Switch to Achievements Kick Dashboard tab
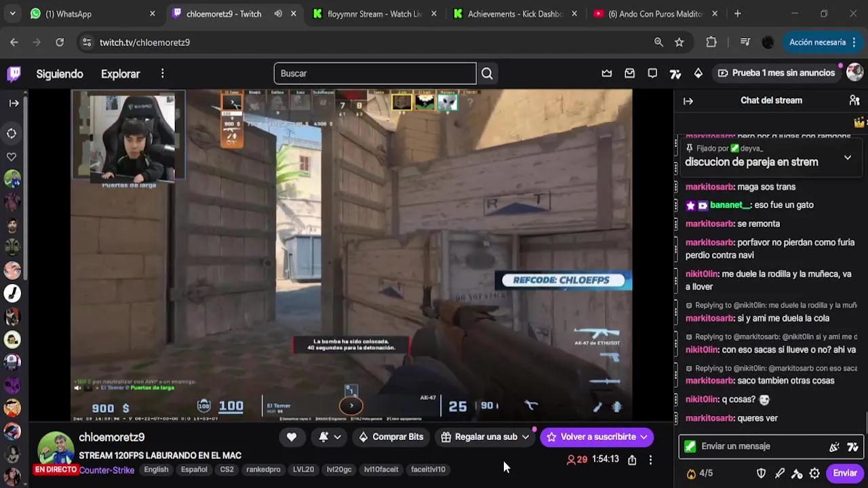Viewport: 868px width, 488px height. (x=515, y=14)
